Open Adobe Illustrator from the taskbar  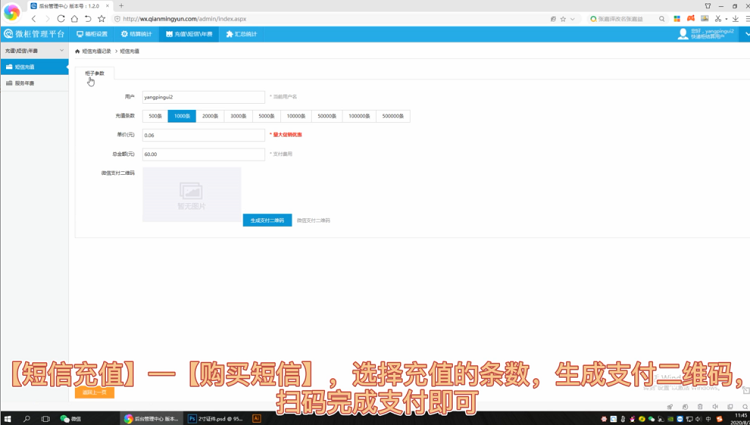[x=256, y=419]
